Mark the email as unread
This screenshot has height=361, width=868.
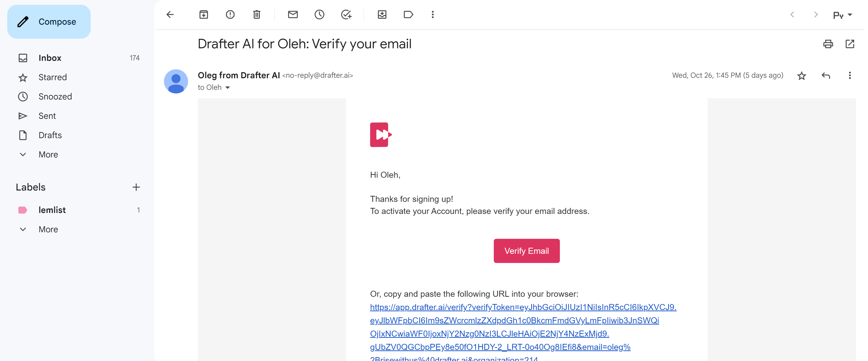coord(293,14)
